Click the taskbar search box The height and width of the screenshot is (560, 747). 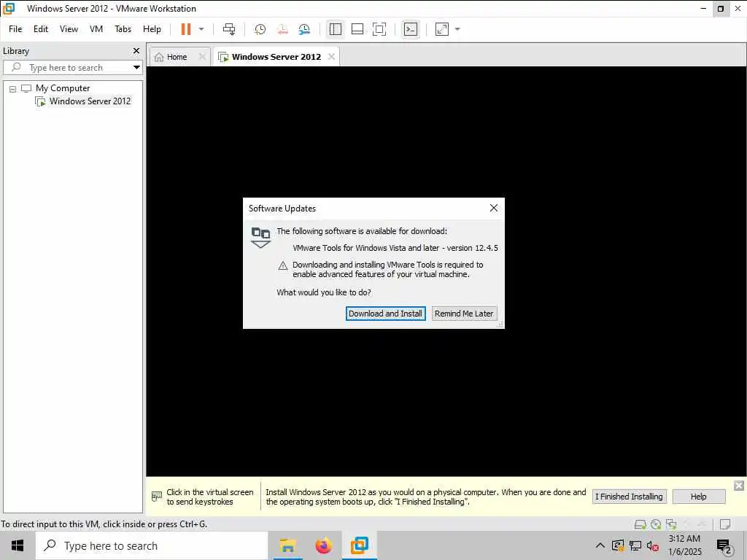pyautogui.click(x=152, y=545)
